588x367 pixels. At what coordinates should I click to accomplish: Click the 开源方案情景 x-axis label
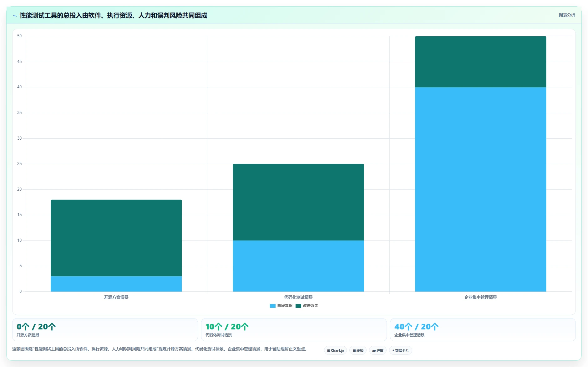click(x=116, y=297)
